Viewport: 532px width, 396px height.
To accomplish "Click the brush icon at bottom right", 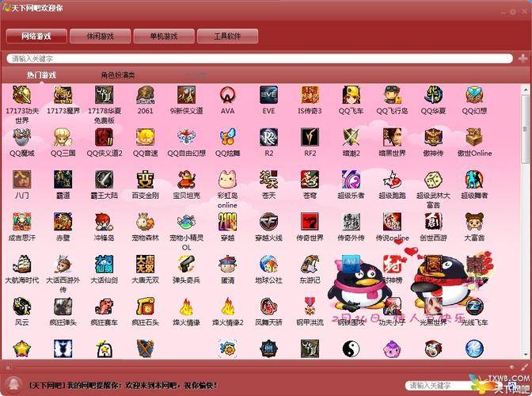I will [524, 367].
